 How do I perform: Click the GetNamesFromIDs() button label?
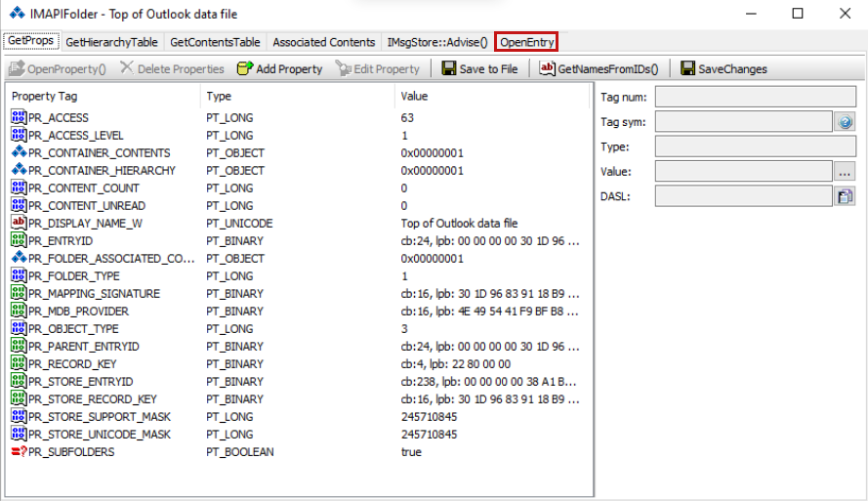[608, 69]
